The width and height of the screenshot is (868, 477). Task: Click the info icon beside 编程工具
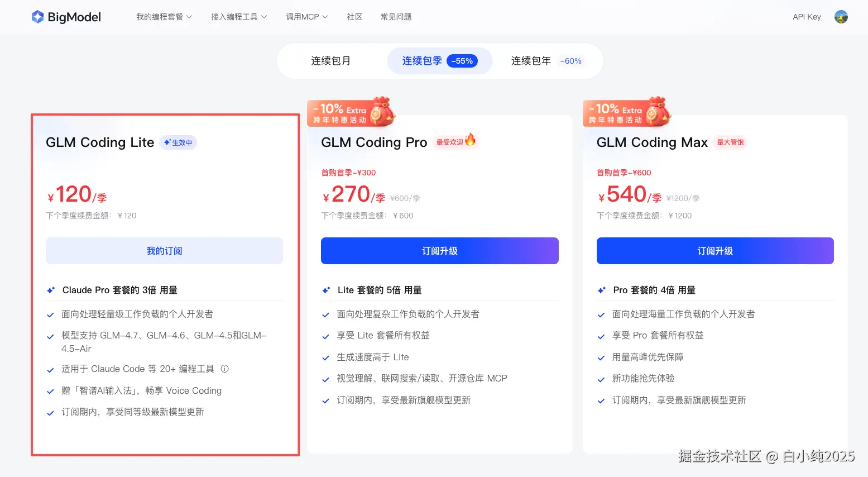(x=224, y=369)
